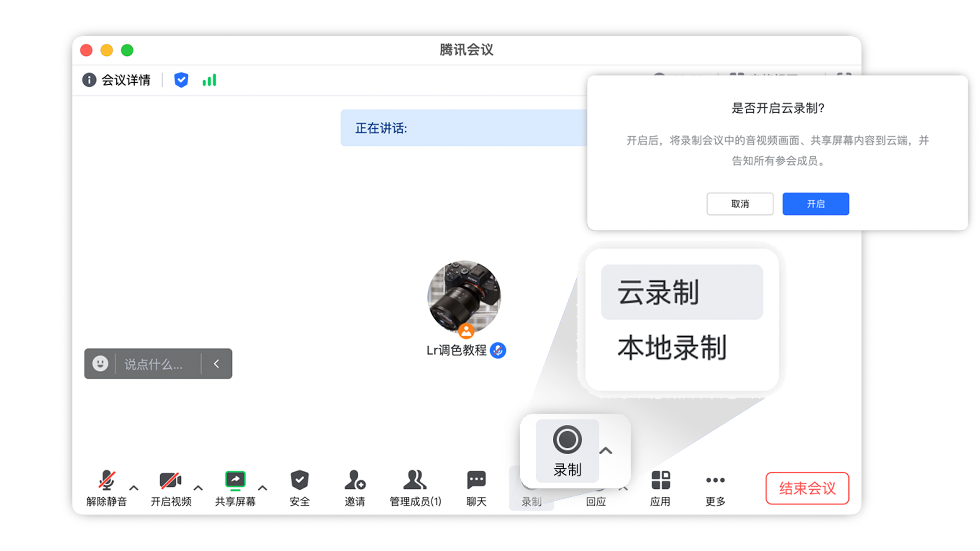Click the 会议详情 label
Image resolution: width=980 pixels, height=551 pixels.
[x=126, y=80]
